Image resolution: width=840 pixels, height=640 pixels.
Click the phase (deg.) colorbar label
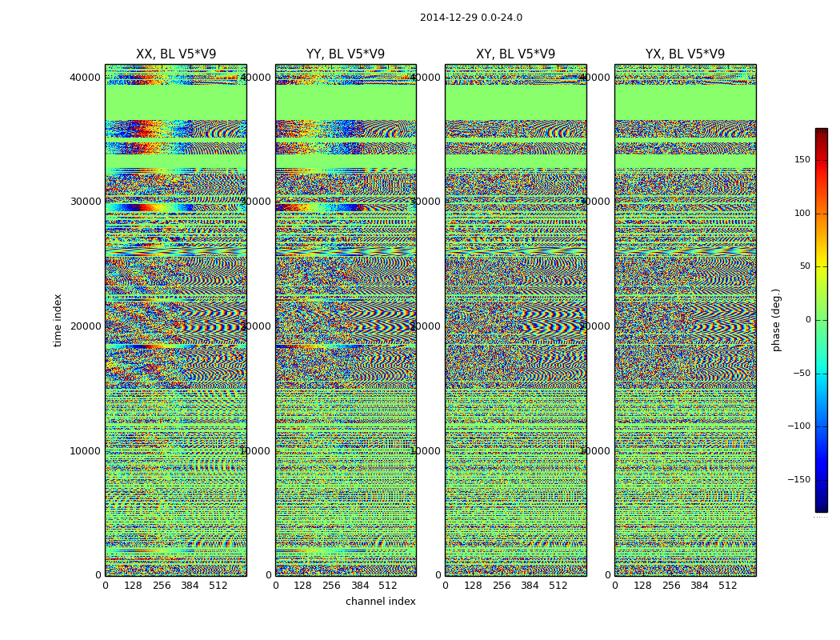coord(776,320)
